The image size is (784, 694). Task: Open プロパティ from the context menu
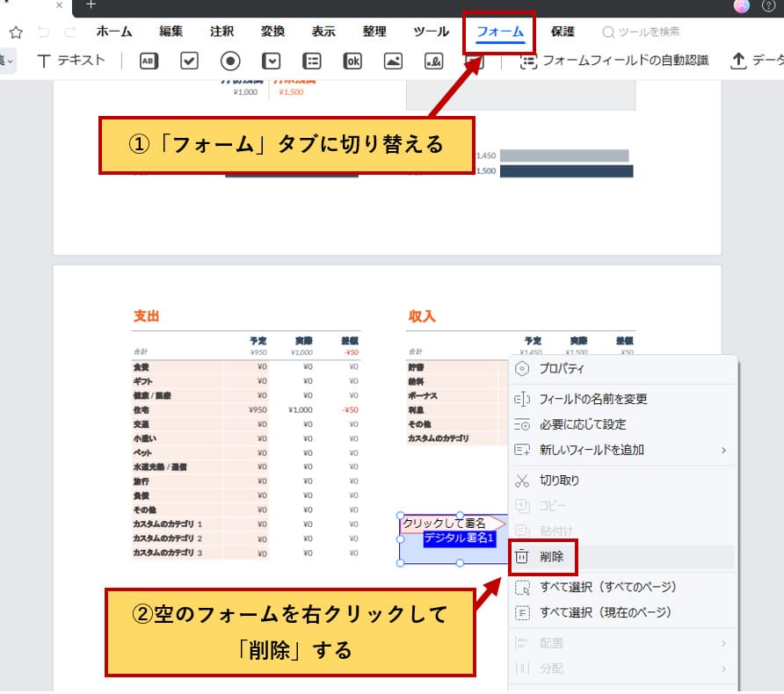click(561, 369)
